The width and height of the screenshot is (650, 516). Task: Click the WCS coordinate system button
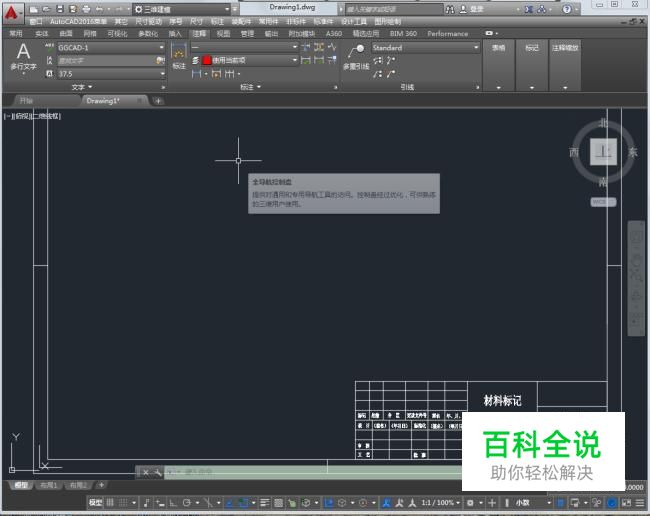pos(602,201)
